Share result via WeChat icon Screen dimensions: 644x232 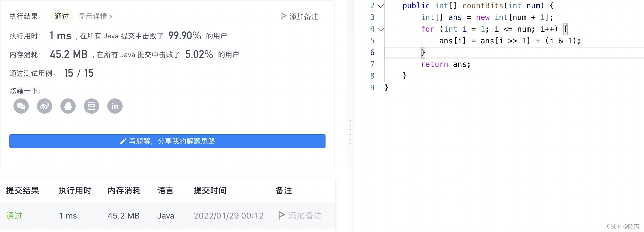(21, 106)
